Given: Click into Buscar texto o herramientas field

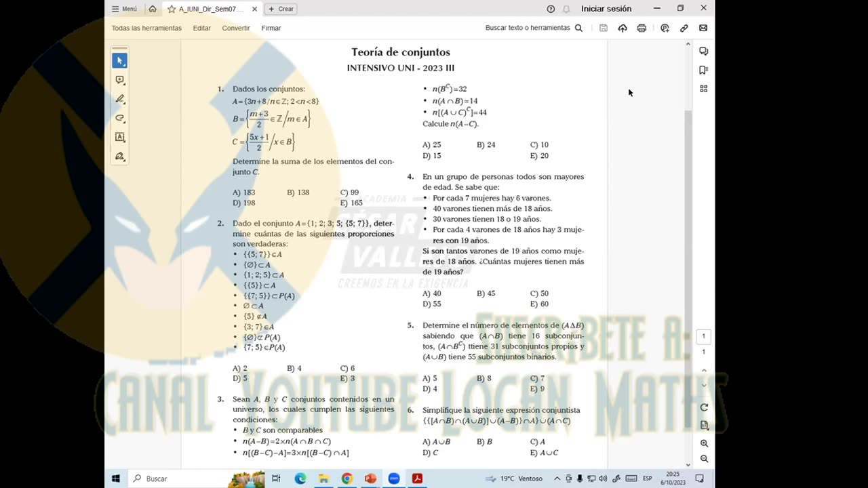Looking at the screenshot, I should click(x=528, y=28).
